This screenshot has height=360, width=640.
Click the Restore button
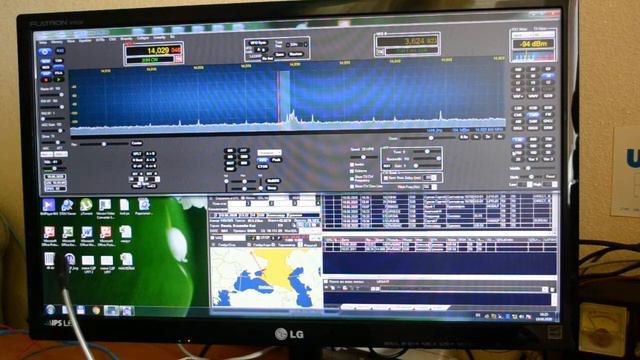point(296,54)
